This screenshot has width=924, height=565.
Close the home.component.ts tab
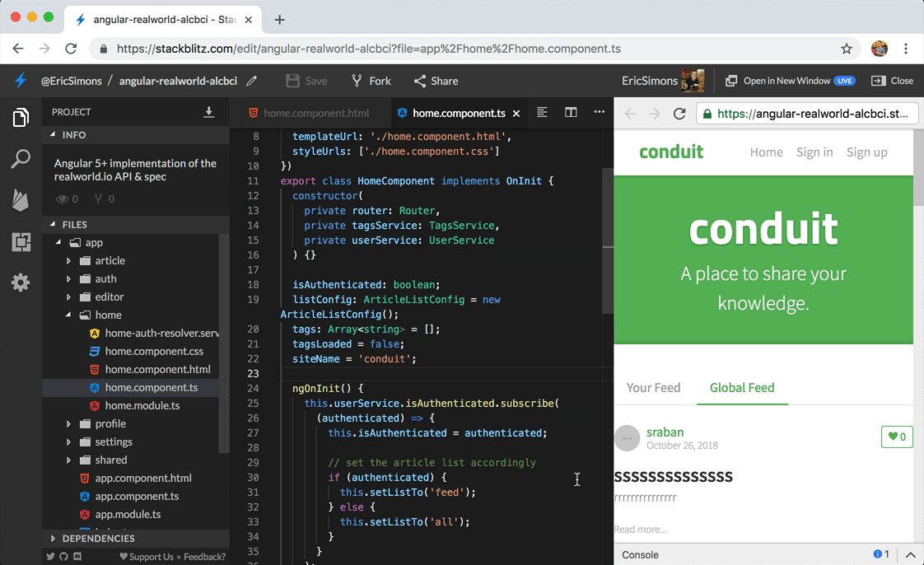516,113
